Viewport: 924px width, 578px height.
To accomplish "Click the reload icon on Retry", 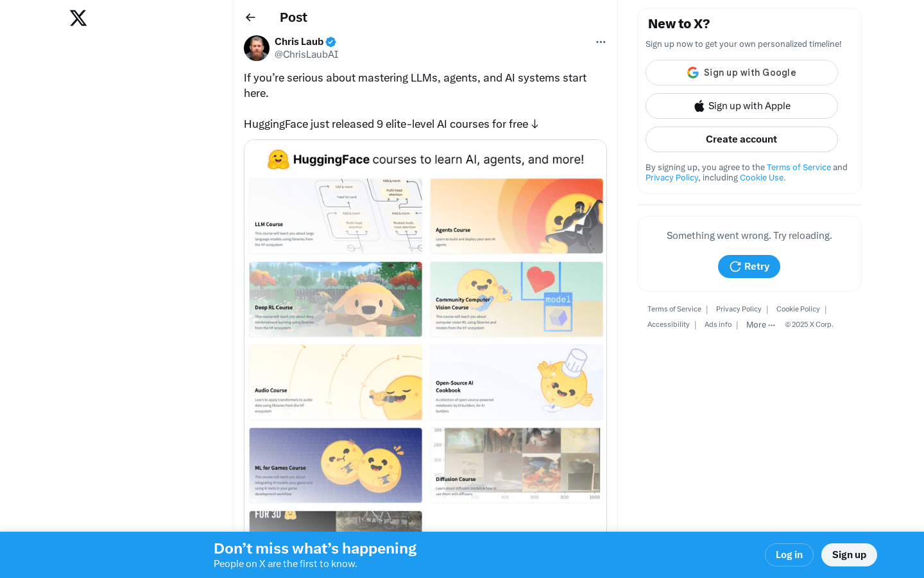I will click(x=735, y=267).
